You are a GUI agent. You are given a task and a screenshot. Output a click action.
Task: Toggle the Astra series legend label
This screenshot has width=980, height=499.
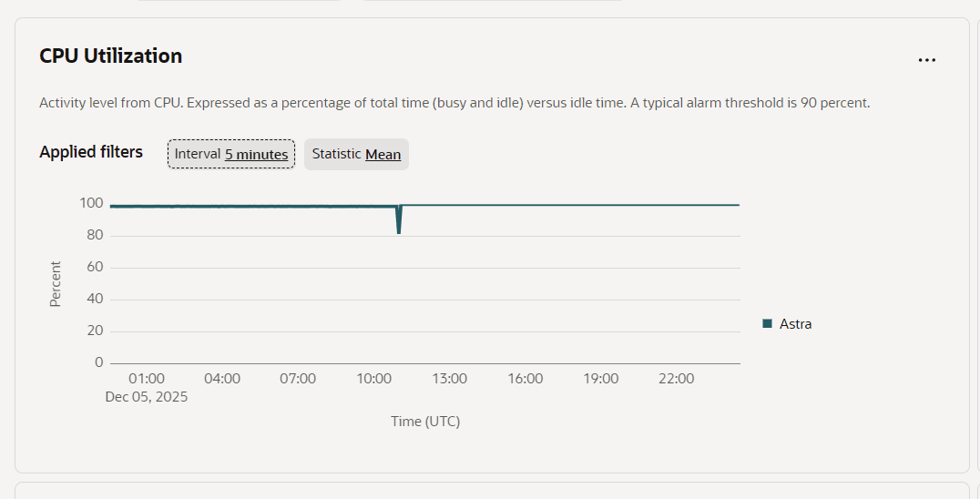point(795,323)
